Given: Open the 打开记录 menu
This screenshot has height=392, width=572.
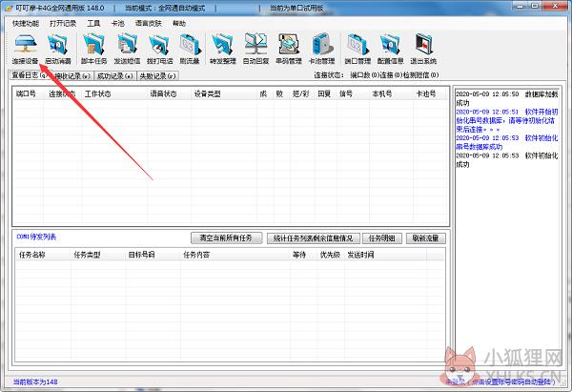Looking at the screenshot, I should point(63,23).
